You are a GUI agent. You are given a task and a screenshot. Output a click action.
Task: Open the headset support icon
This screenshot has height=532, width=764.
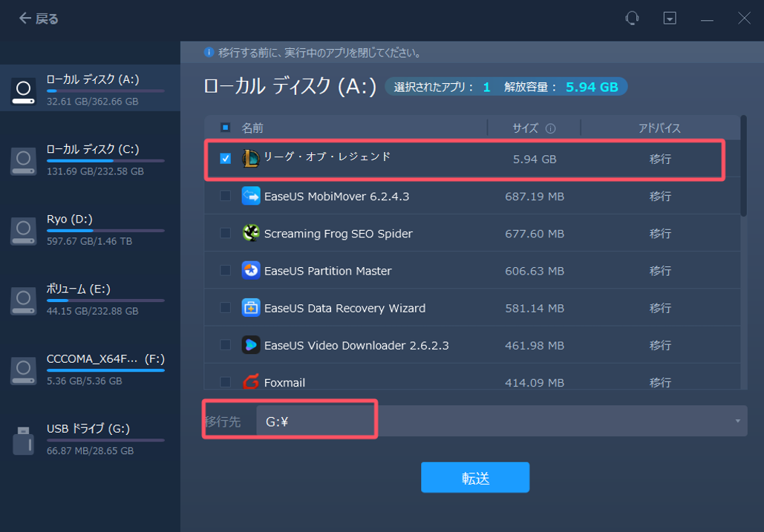(632, 18)
